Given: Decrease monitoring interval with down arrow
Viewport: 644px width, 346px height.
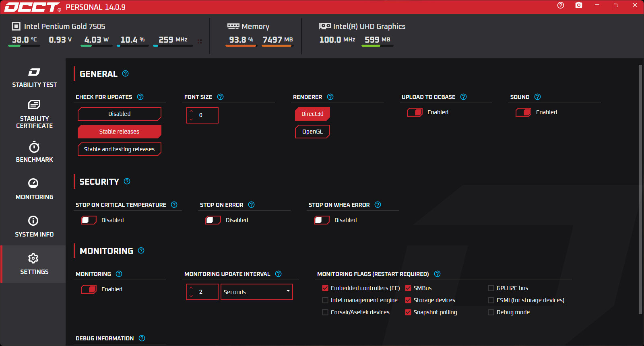Looking at the screenshot, I should tap(191, 296).
